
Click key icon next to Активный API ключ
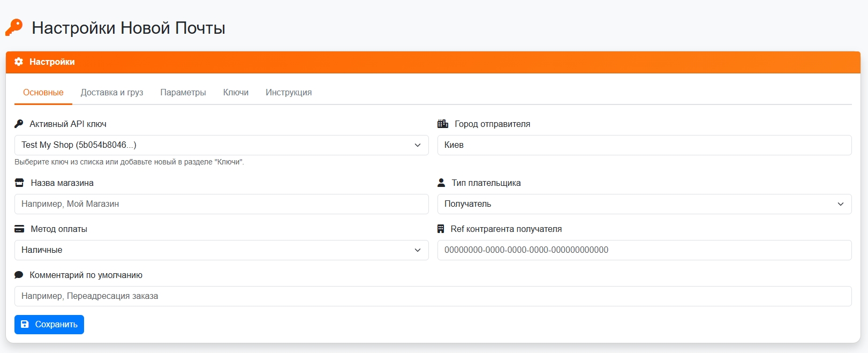[19, 124]
